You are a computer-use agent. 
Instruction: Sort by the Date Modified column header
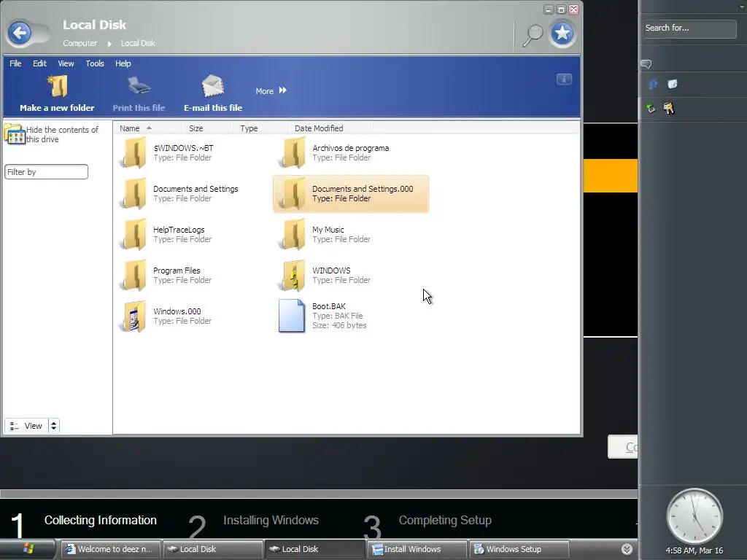(x=330, y=128)
